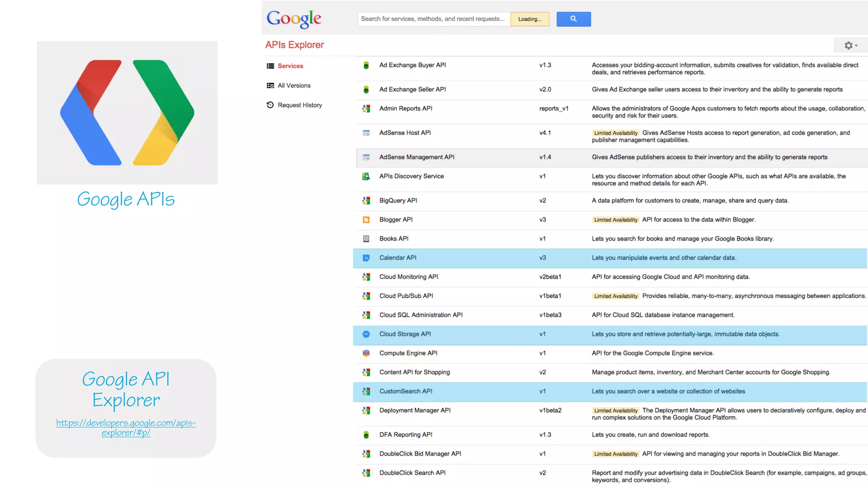Select Services in the sidebar
Screen dimensions: 868x488
(x=290, y=66)
